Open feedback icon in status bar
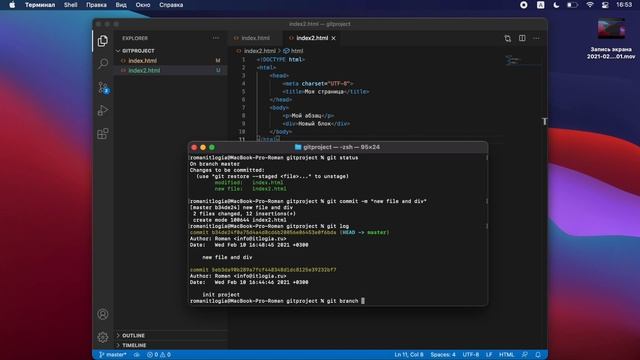This screenshot has width=640, height=360. coord(525,355)
